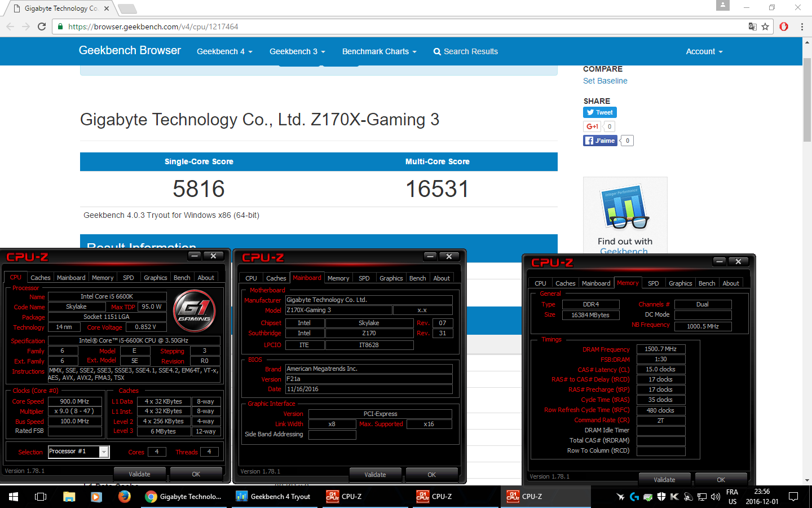Click the Google +1 share button
The image size is (812, 508).
[x=592, y=126]
